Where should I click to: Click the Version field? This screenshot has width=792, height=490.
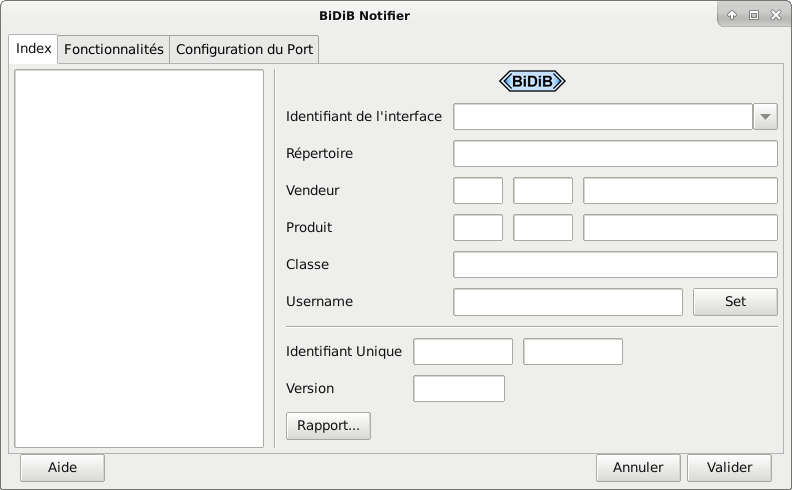coord(459,389)
